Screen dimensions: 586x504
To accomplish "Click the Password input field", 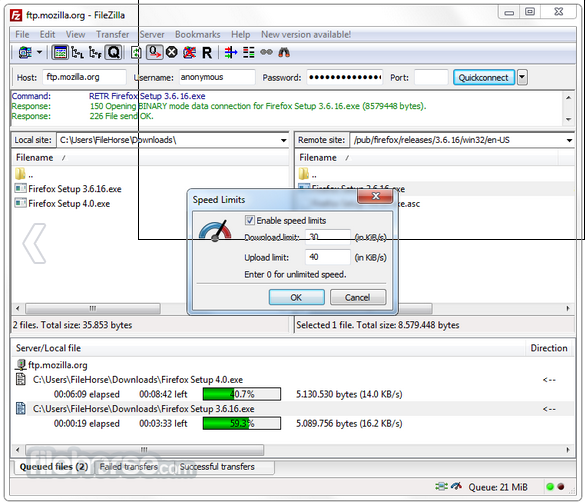I will pos(345,77).
